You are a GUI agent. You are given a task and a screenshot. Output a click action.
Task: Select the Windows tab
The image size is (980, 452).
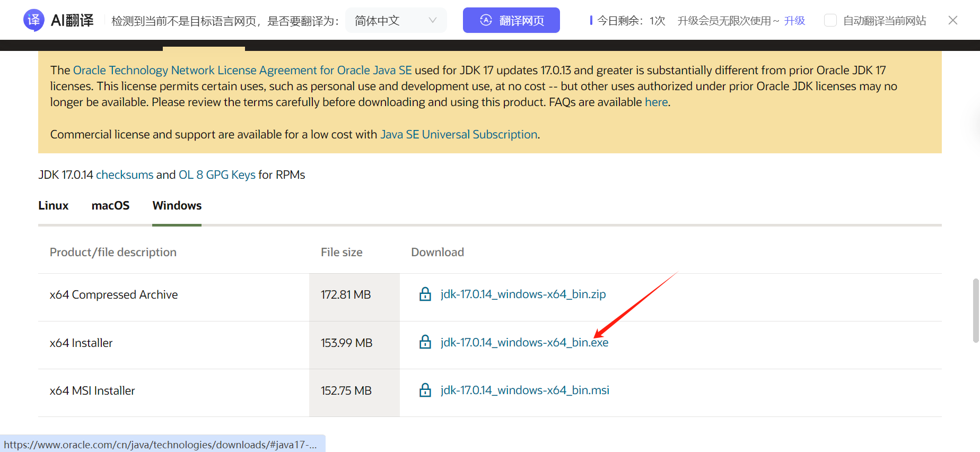point(177,205)
